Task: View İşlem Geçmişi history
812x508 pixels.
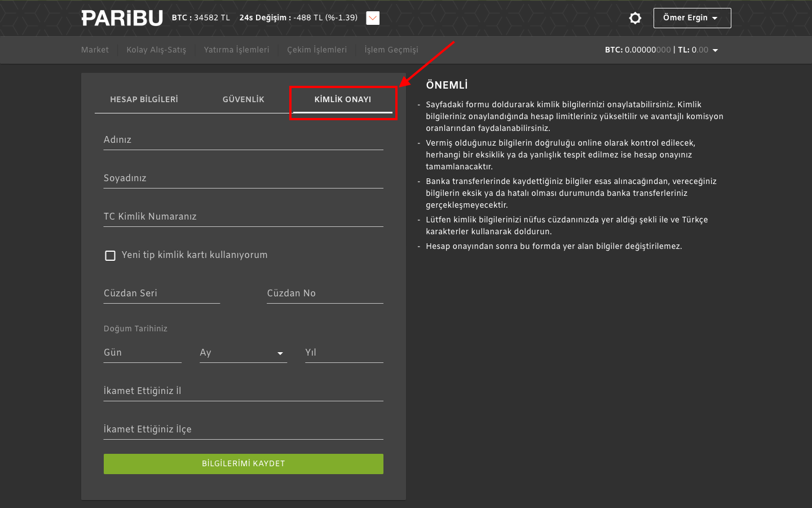Action: [391, 50]
